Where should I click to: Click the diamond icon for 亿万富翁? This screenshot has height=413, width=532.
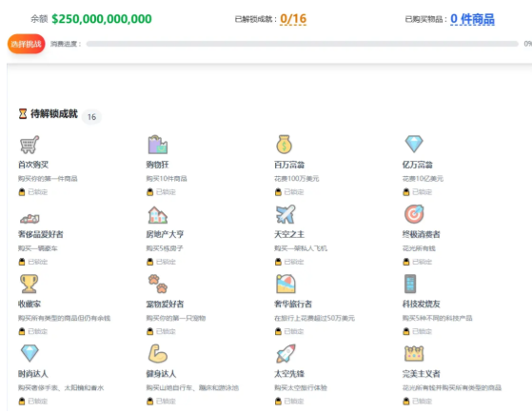click(x=414, y=144)
